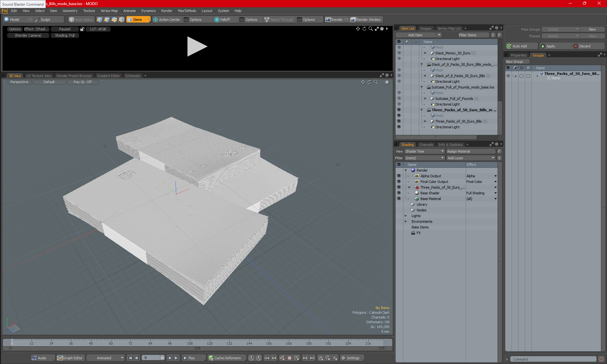Switch to Channels tab
Image resolution: width=607 pixels, height=364 pixels.
(x=426, y=145)
